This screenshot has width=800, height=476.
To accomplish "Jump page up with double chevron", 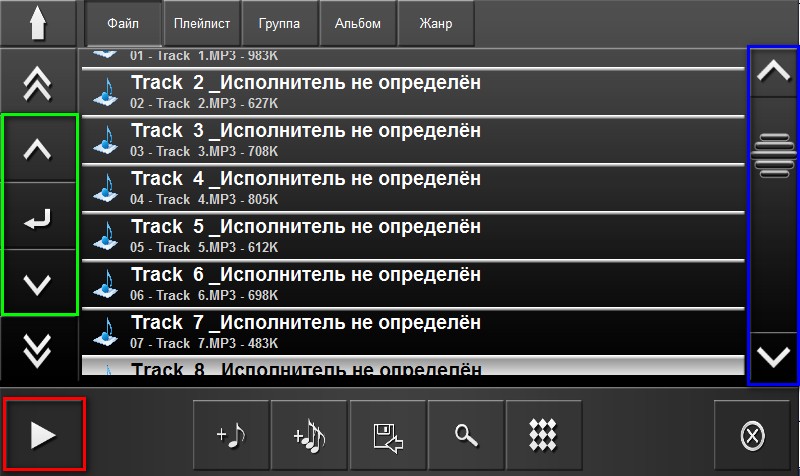I will tap(38, 82).
